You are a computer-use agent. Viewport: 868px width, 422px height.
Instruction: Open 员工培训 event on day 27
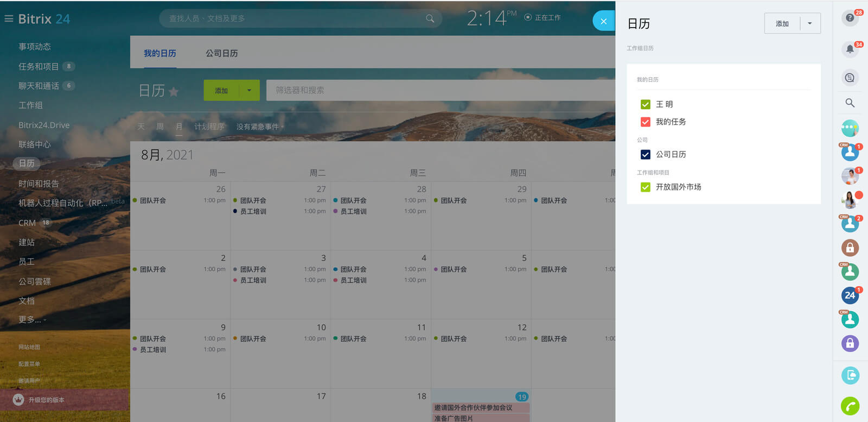[253, 211]
